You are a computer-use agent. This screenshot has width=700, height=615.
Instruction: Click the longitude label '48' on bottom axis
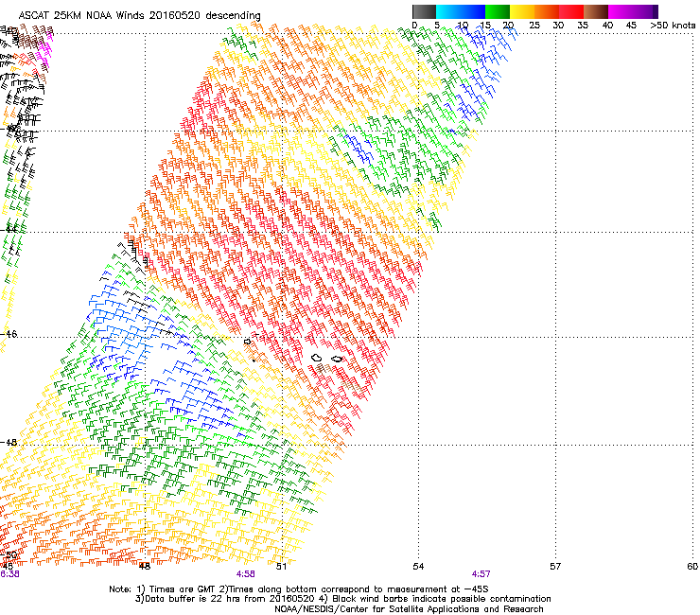pos(144,566)
